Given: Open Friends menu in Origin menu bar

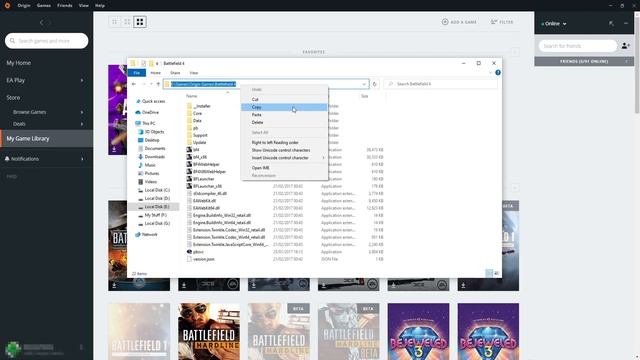Looking at the screenshot, I should tap(64, 6).
